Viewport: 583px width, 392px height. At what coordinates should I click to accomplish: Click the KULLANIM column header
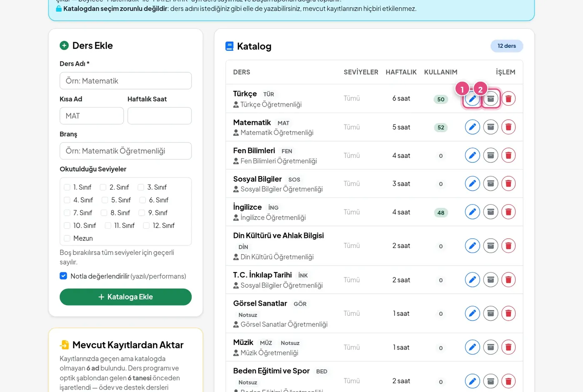coord(441,72)
